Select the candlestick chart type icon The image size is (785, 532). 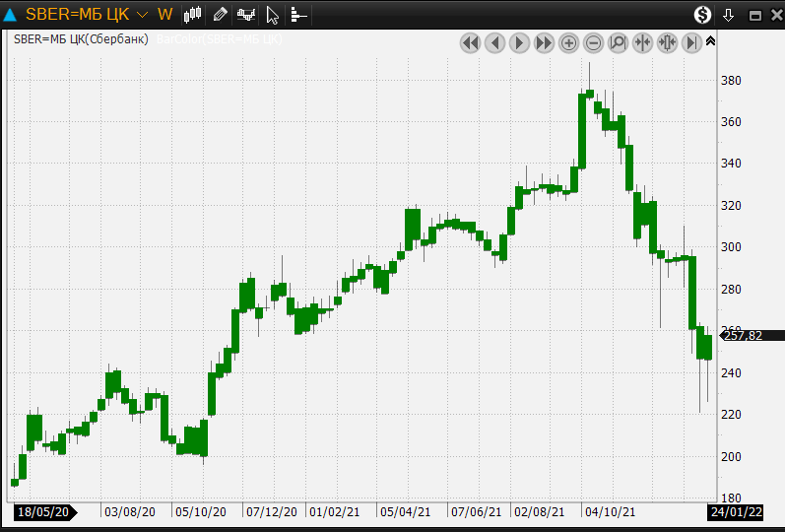(x=193, y=15)
